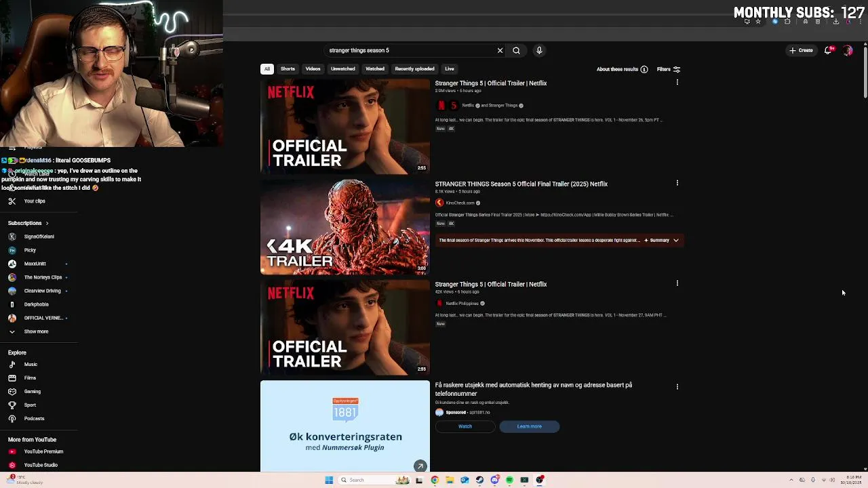Open Picky subscription channel
Screen dimensions: 868x488
(30, 250)
